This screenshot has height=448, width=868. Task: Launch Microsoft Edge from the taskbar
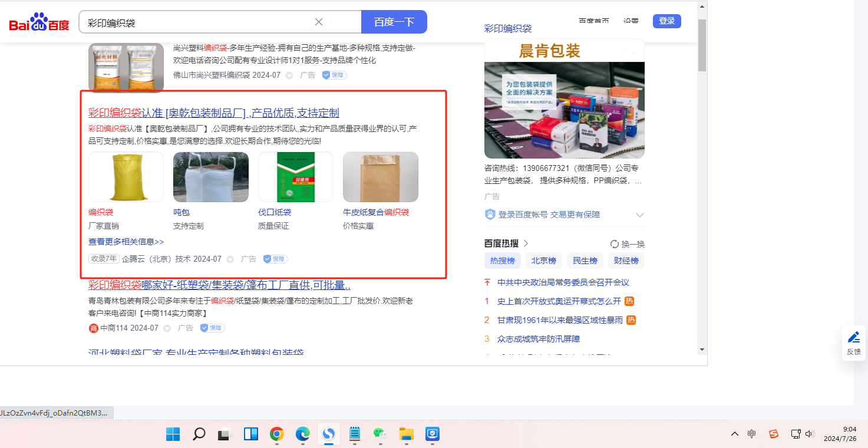(303, 434)
